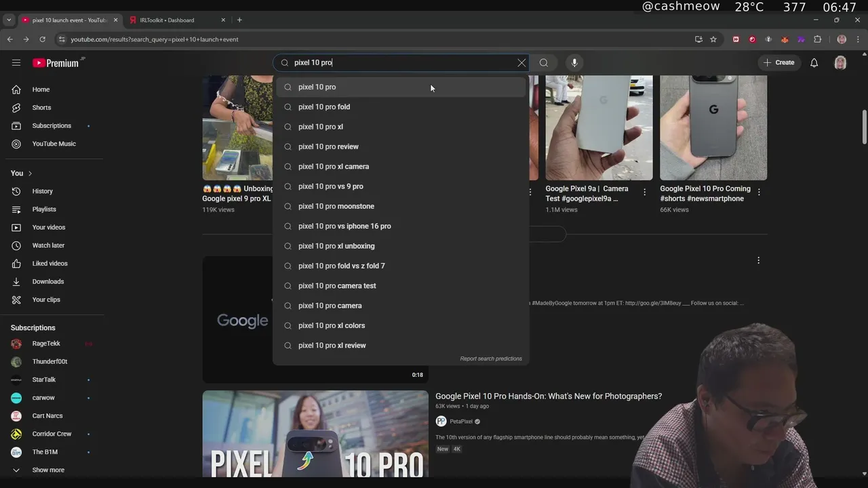Activate voice search microphone
Screen dimensions: 868x488
[x=574, y=62]
